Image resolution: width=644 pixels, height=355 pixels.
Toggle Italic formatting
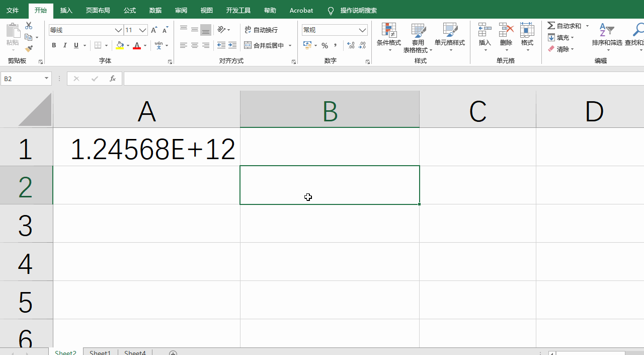65,45
